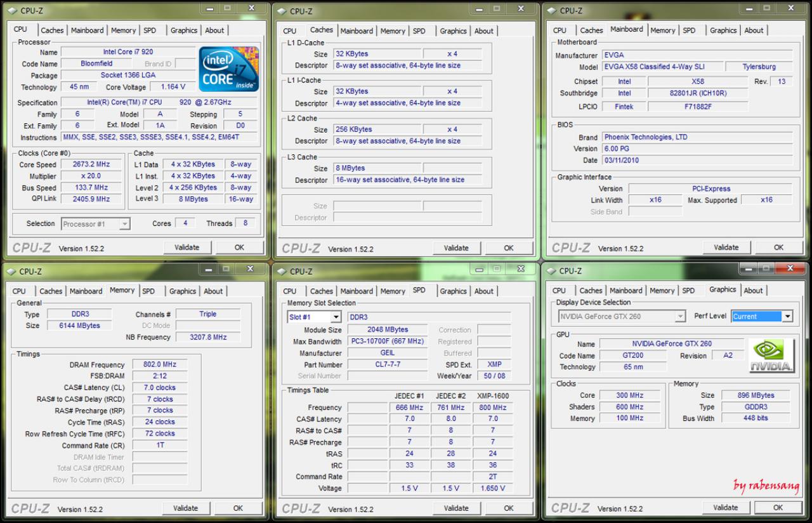This screenshot has width=812, height=523.
Task: Select the Graphics tab in the Memory window
Action: click(183, 291)
